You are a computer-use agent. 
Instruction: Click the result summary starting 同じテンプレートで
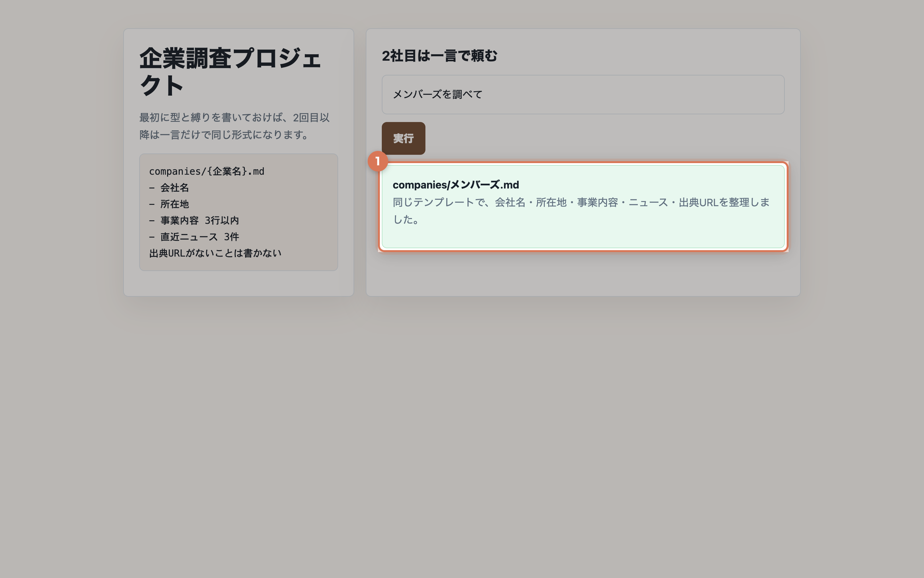pyautogui.click(x=581, y=211)
